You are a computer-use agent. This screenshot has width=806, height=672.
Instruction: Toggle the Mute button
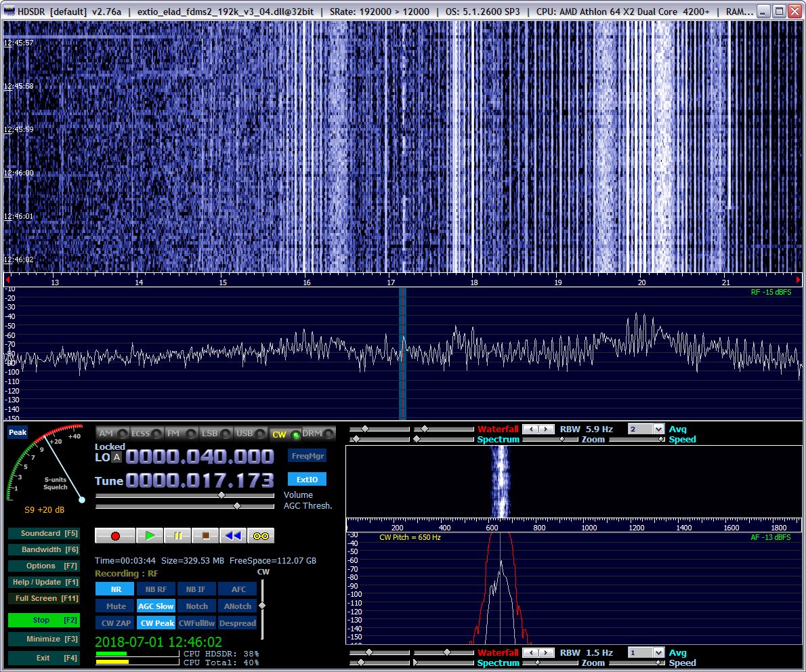(x=114, y=606)
